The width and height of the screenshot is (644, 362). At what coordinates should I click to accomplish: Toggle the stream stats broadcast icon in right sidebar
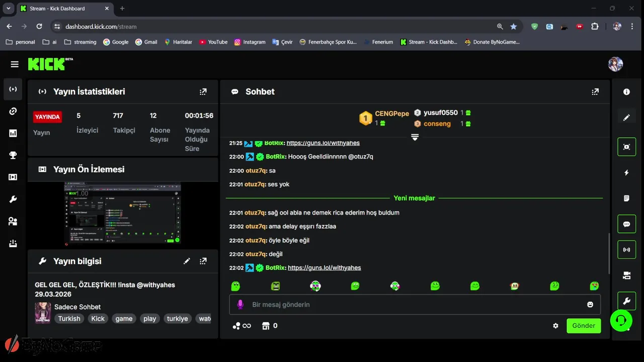click(626, 249)
